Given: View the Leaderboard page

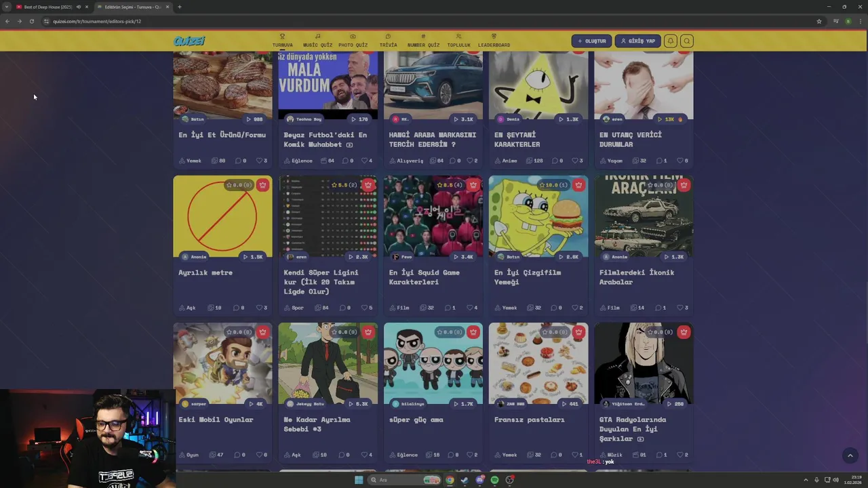Looking at the screenshot, I should tap(494, 41).
